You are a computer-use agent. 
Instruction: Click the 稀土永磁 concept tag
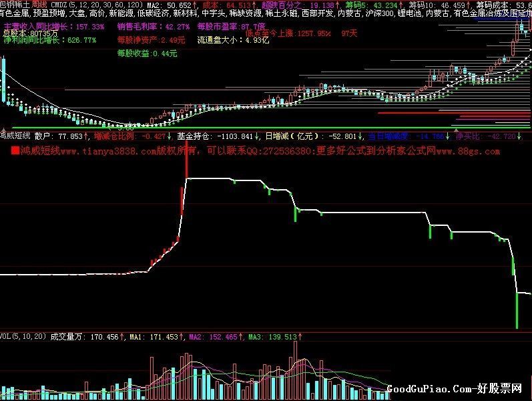pyautogui.click(x=280, y=13)
